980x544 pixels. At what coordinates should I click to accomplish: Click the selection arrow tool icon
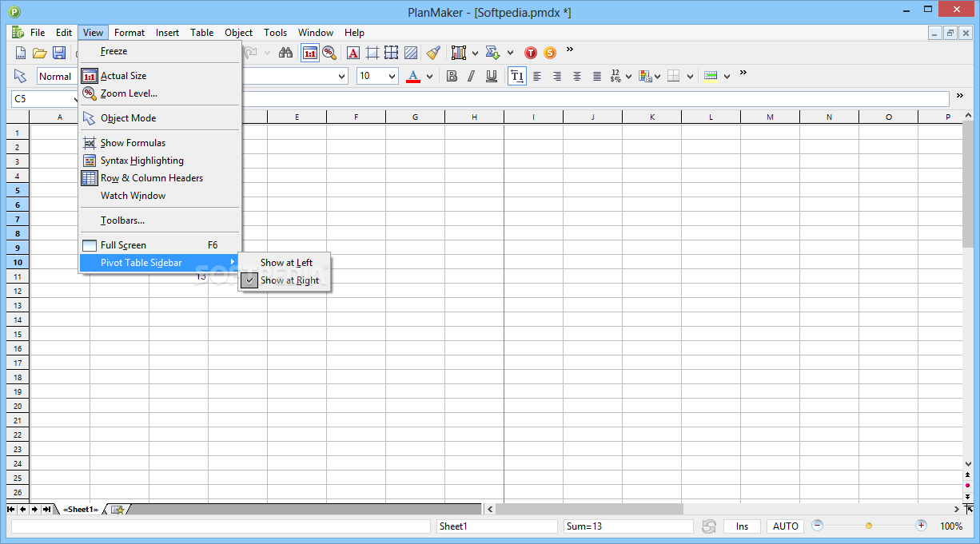coord(21,76)
